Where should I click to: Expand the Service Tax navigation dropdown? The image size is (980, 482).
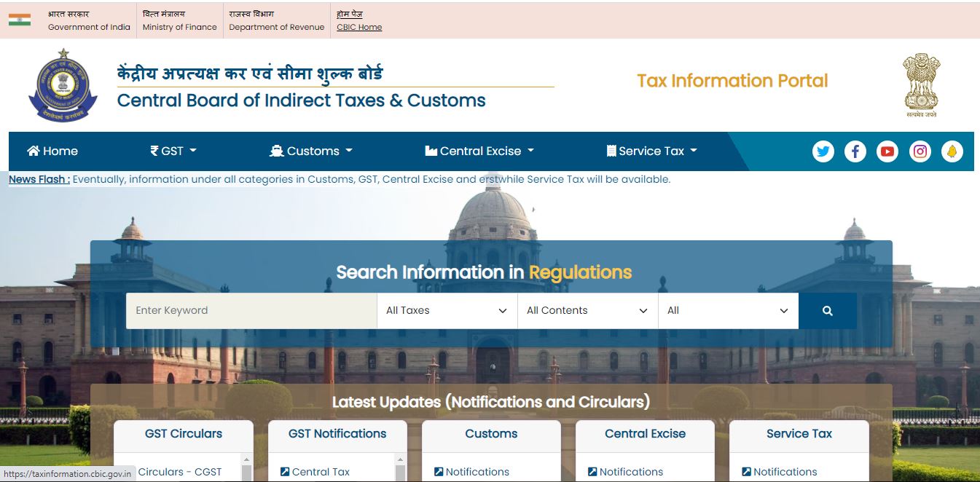click(651, 151)
